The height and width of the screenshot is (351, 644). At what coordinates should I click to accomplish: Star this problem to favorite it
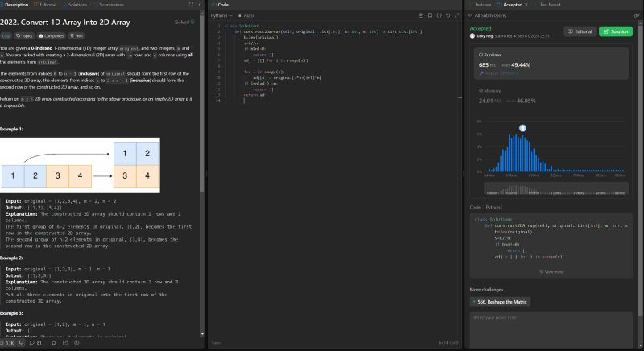click(52, 343)
